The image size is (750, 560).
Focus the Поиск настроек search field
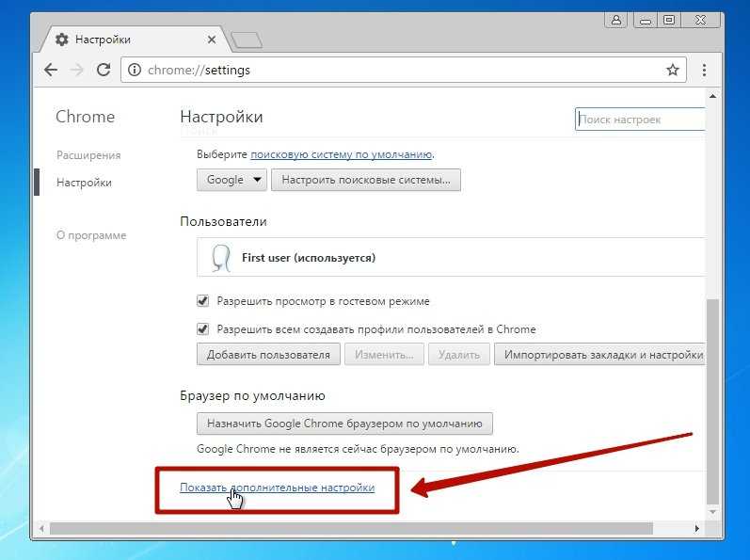[x=640, y=120]
